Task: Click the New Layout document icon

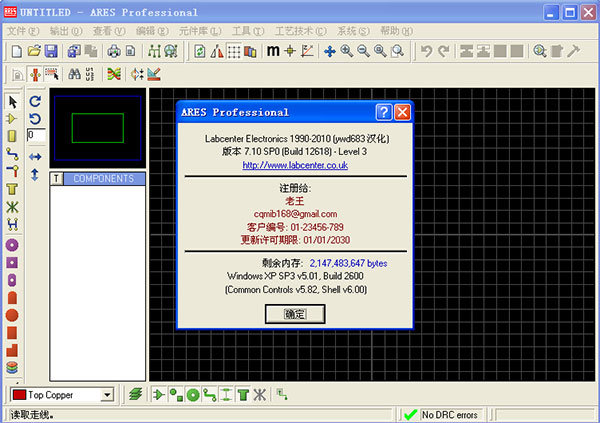Action: (16, 51)
